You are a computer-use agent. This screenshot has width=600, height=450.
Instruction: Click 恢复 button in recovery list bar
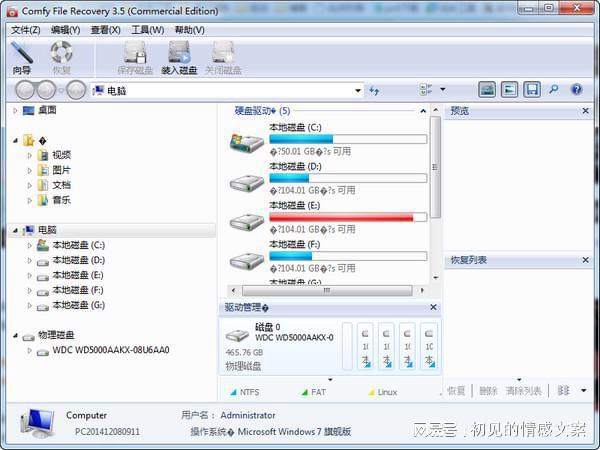[x=456, y=391]
